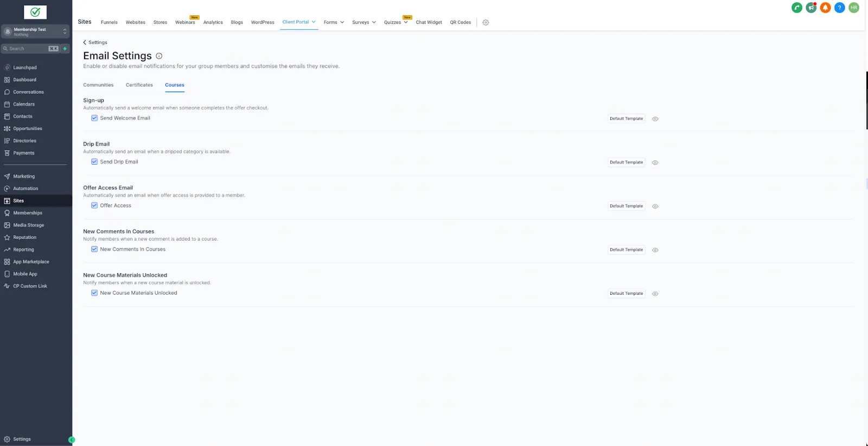868x446 pixels.
Task: Uncheck the Send Drip Email checkbox
Action: [x=94, y=162]
